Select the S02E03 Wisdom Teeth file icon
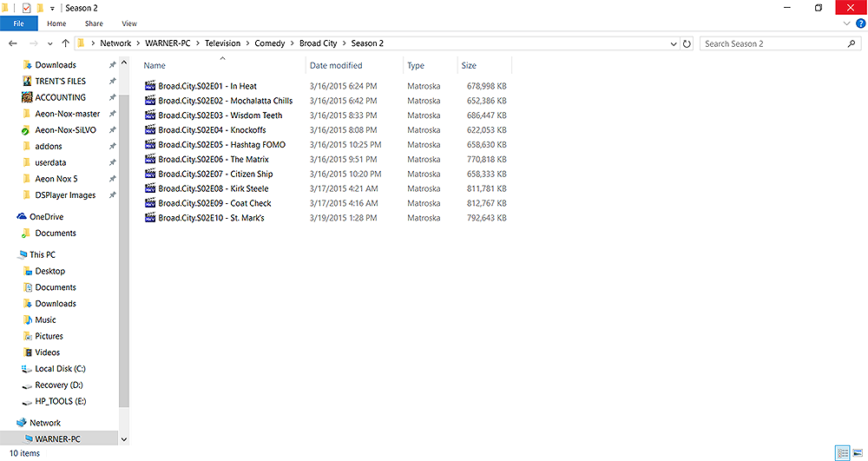Screen dimensions: 868x461 150,115
